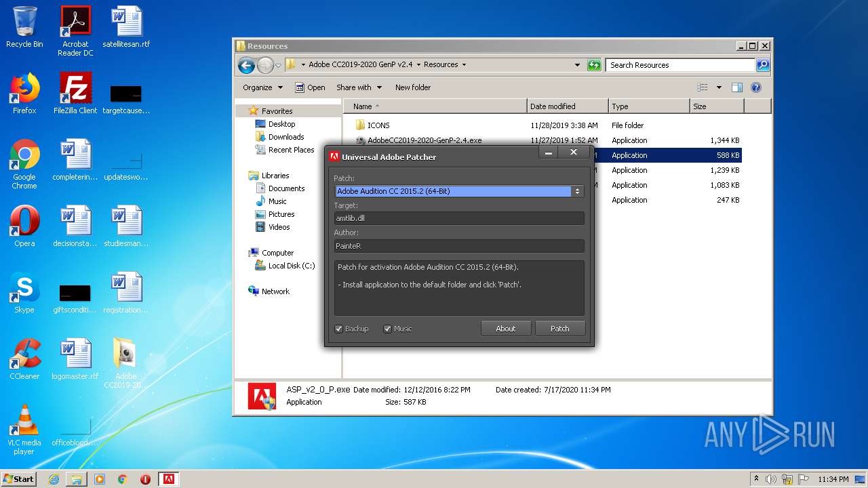
Task: Click the Author field showing PainteR
Action: (x=459, y=246)
